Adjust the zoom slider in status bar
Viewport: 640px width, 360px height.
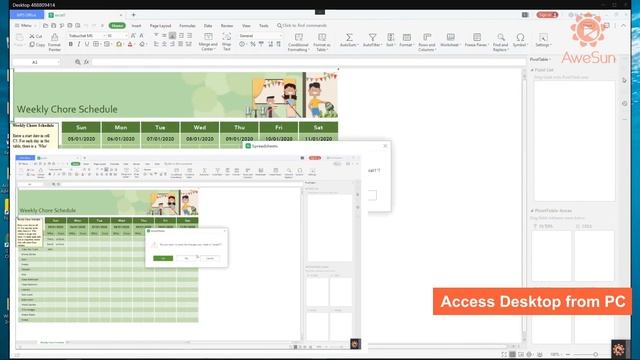tap(595, 354)
